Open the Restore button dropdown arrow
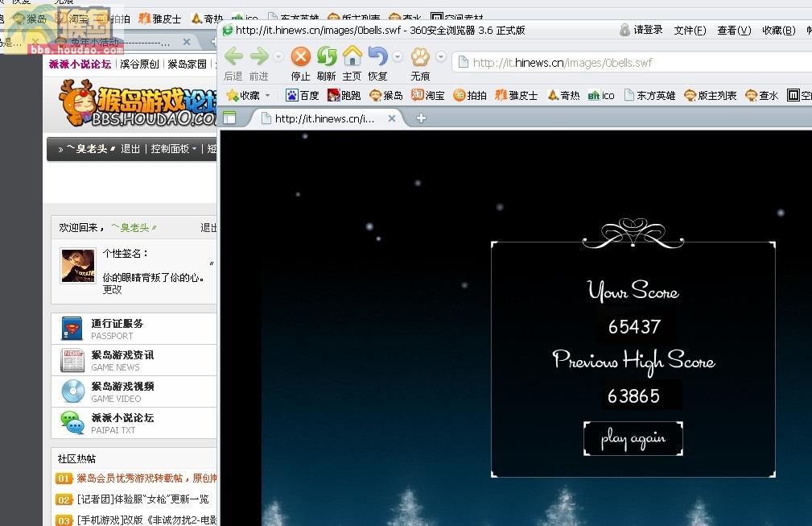 pyautogui.click(x=398, y=56)
